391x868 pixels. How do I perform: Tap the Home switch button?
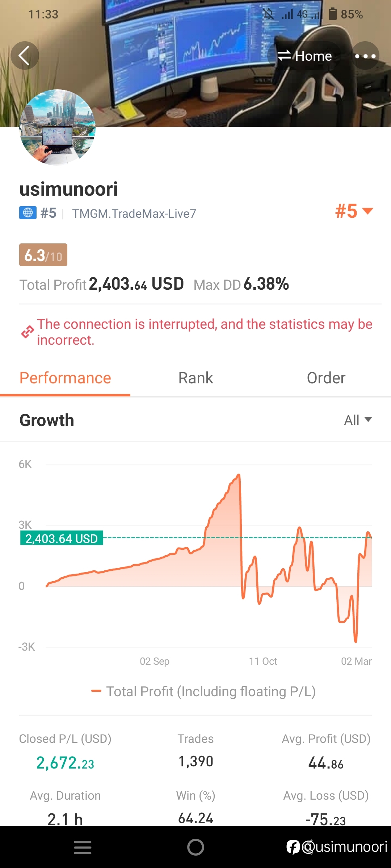coord(304,56)
